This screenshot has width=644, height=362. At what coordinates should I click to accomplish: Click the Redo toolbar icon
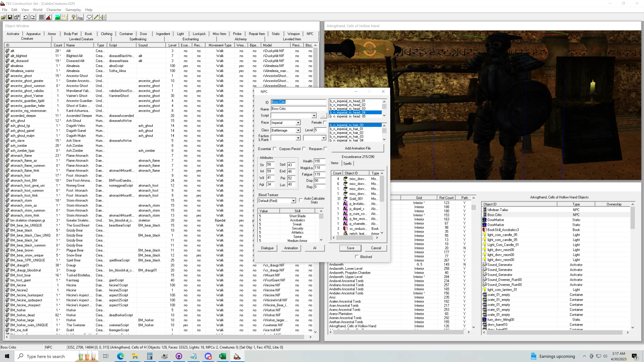(33, 17)
